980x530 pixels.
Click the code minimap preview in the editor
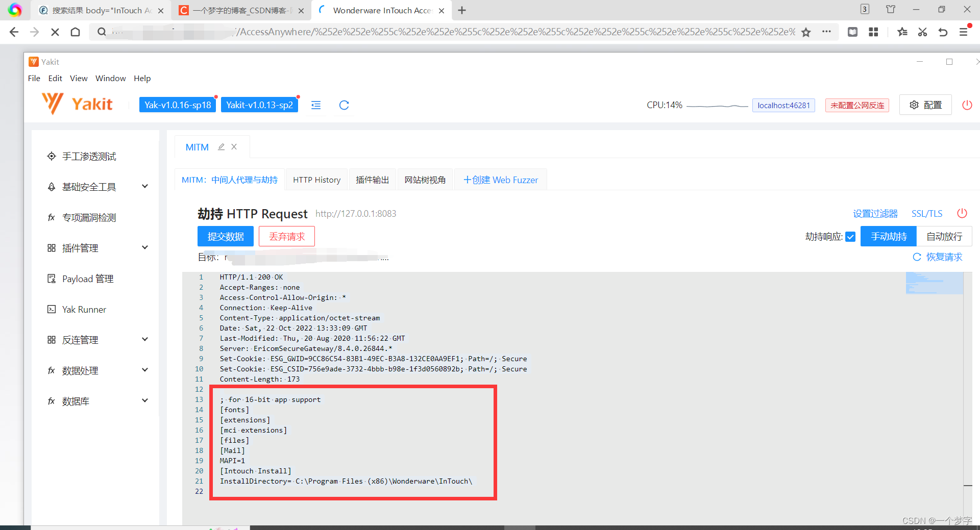point(934,283)
